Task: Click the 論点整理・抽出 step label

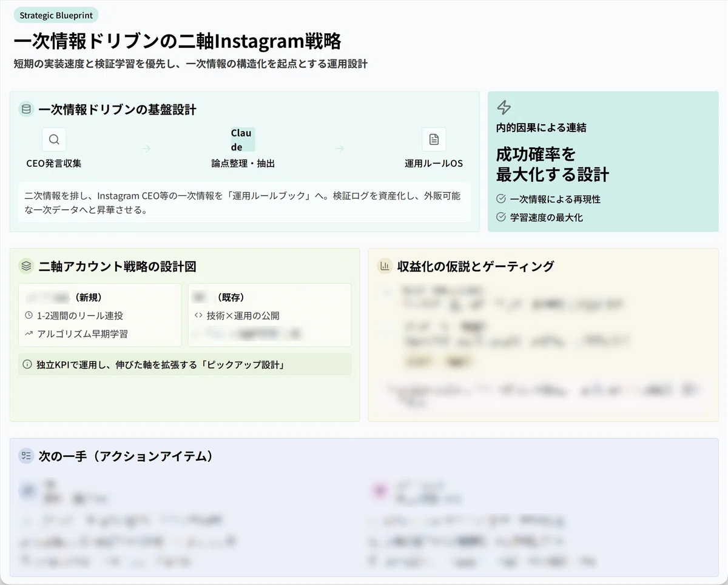Action: (243, 164)
